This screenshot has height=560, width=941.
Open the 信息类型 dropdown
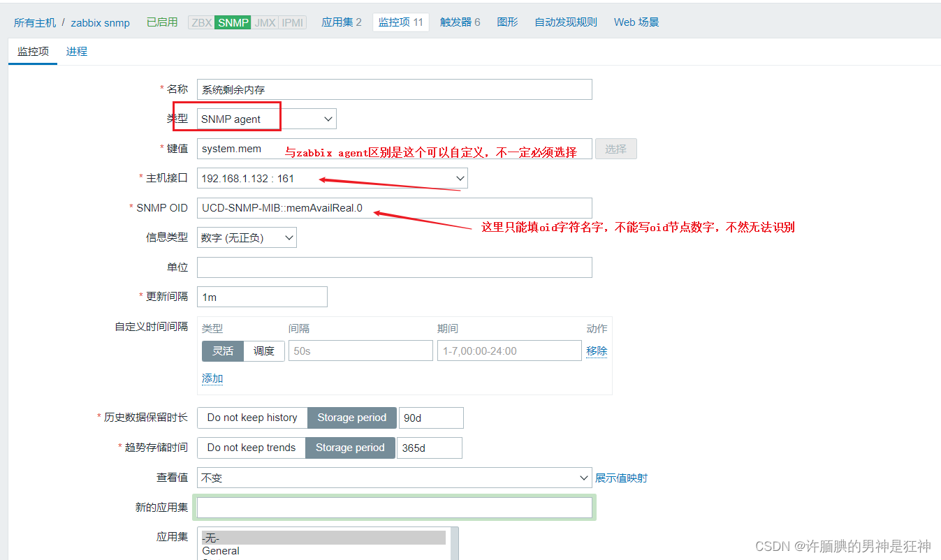coord(247,237)
